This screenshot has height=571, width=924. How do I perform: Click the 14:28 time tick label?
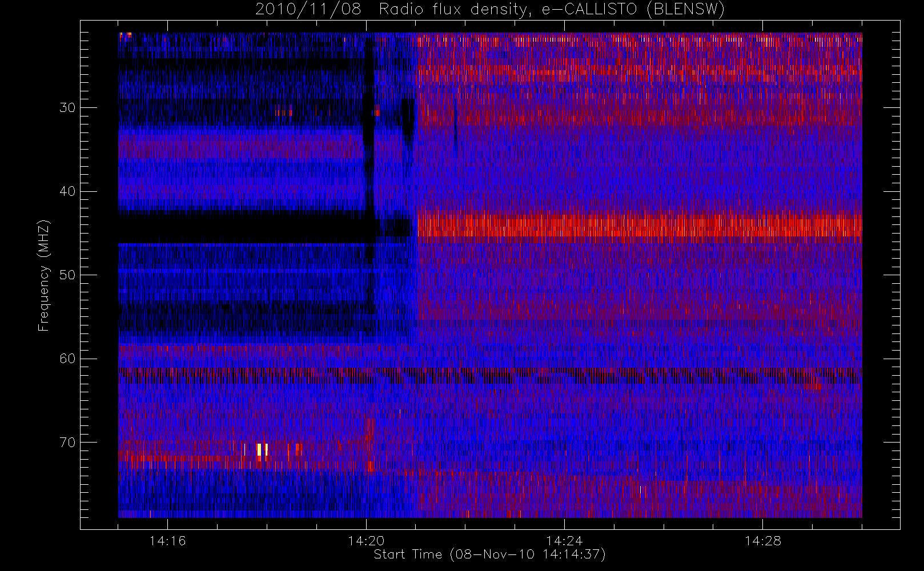tap(763, 541)
